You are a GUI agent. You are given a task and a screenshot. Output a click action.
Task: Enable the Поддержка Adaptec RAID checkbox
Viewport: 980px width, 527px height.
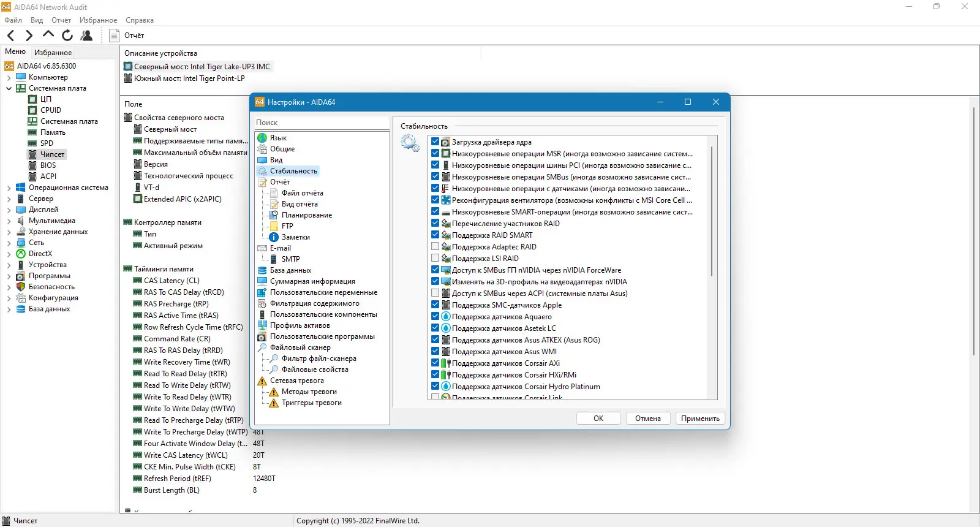tap(435, 246)
